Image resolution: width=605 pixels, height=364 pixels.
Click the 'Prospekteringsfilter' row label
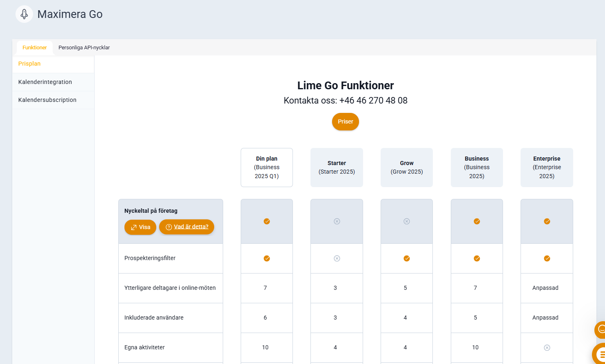[150, 258]
